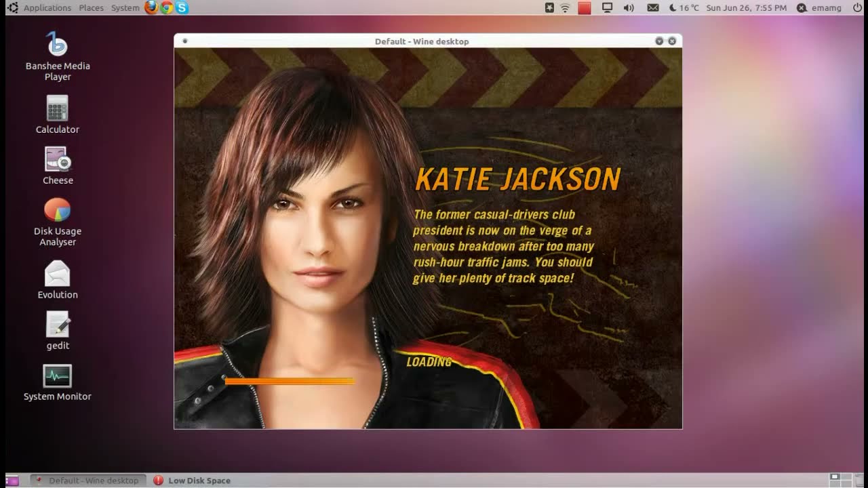Click the window menu dot in Wine title bar

pyautogui.click(x=184, y=41)
